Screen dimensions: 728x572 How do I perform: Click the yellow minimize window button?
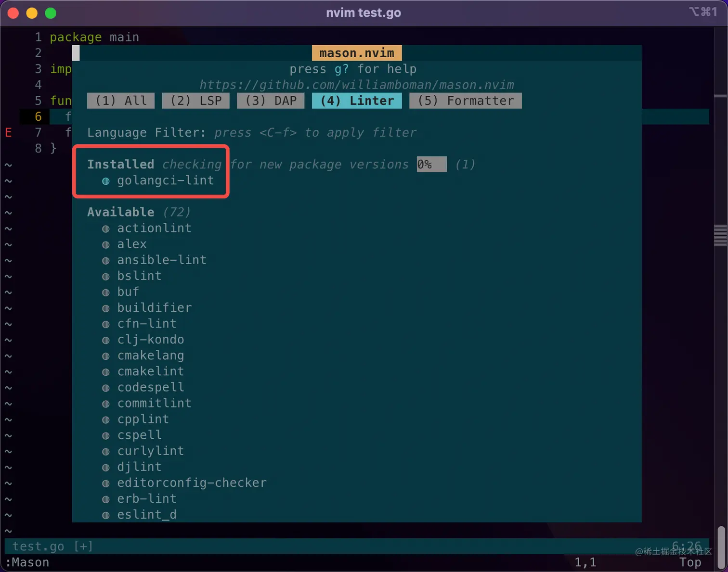click(32, 13)
